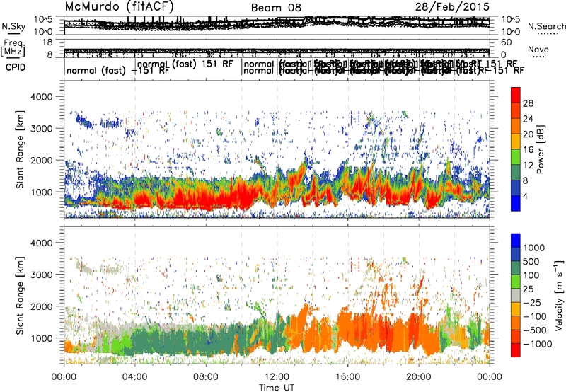
Task: Click the 1000 tick on the power panel's range axis
Action: click(x=43, y=192)
